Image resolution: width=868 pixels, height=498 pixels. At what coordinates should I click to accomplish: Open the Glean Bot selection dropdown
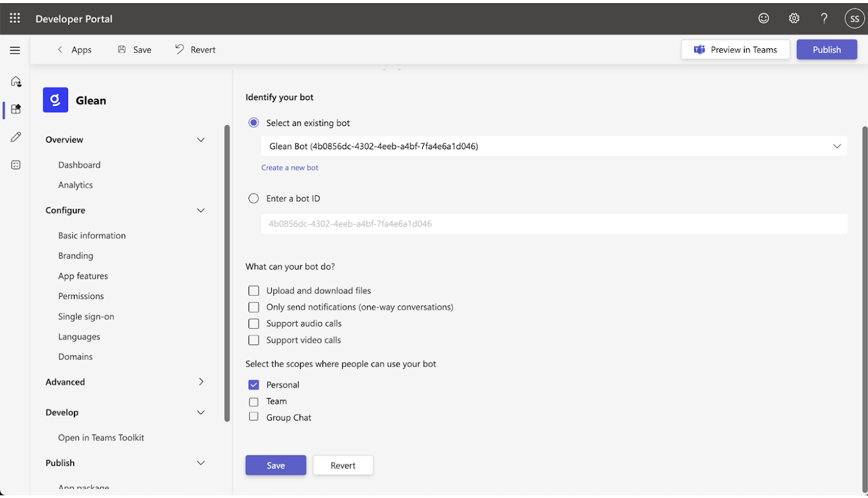(553, 146)
